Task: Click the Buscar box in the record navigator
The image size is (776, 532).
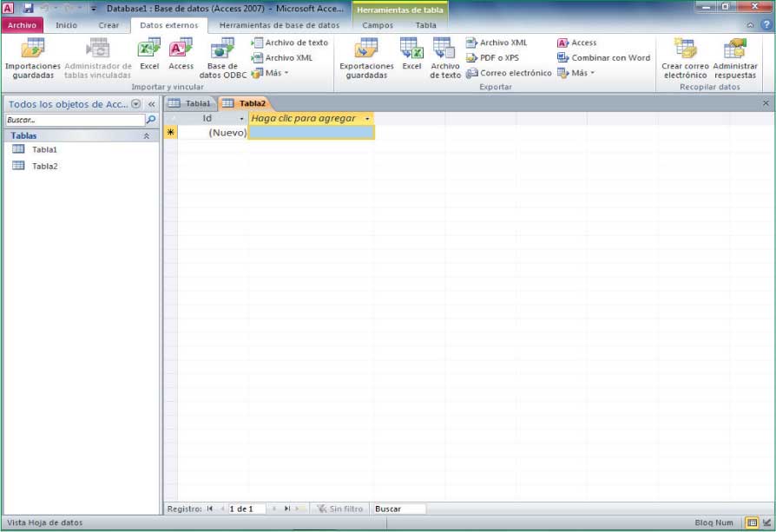Action: click(398, 509)
